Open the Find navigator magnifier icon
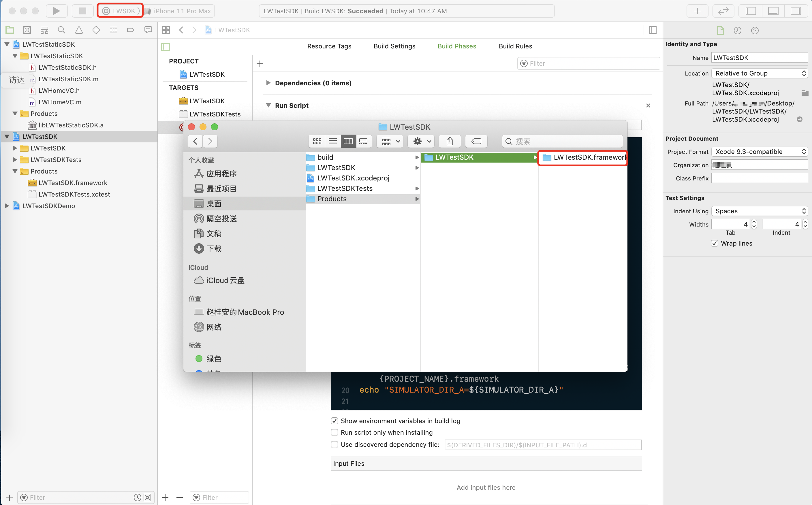The image size is (812, 505). click(61, 30)
